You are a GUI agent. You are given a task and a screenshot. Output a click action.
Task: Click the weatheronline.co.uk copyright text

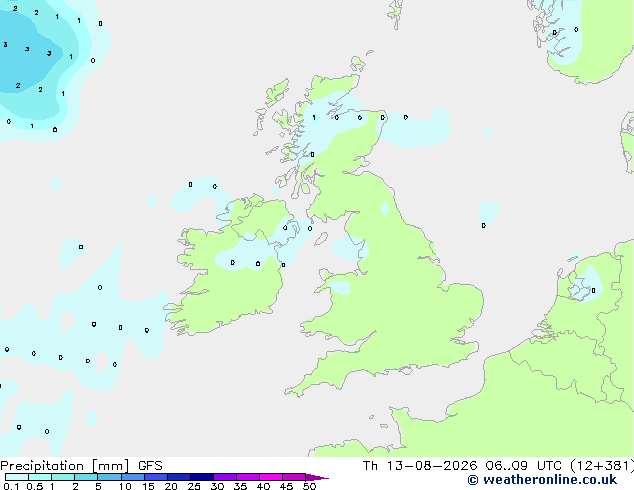(x=542, y=480)
